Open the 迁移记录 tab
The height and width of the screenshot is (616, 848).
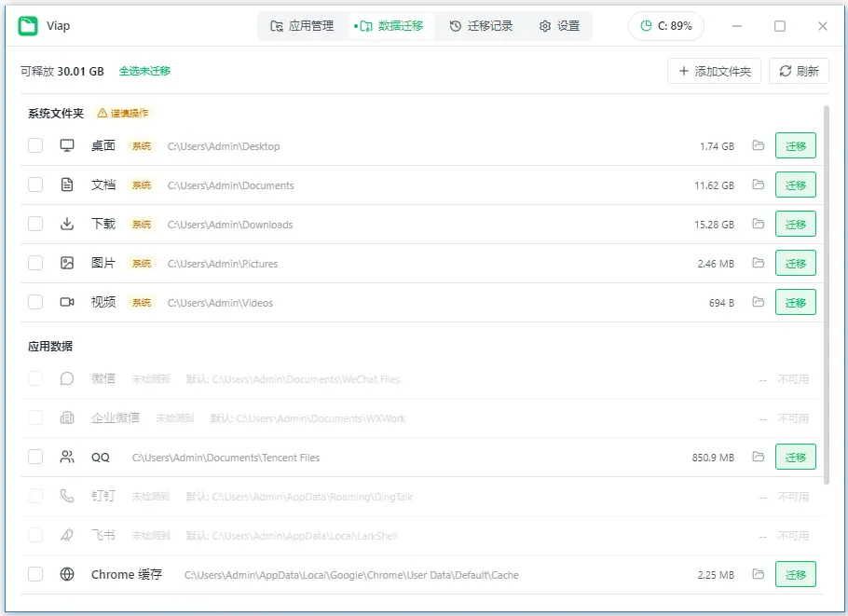point(482,25)
